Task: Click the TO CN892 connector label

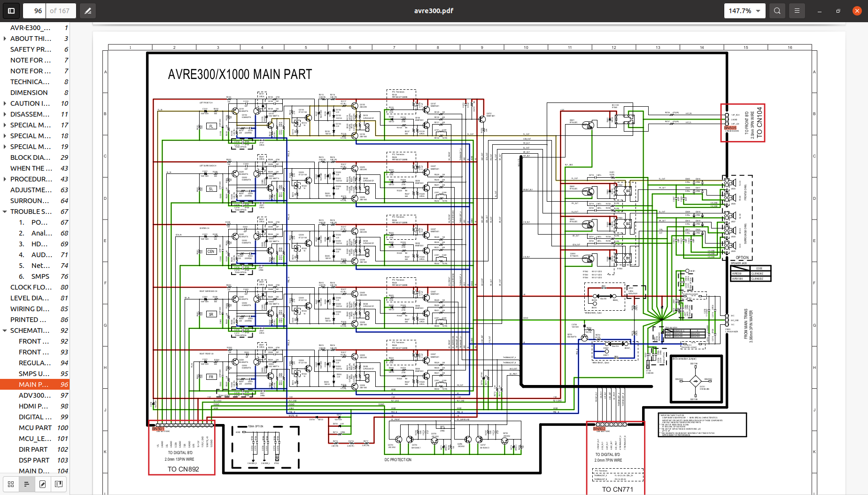Action: (183, 469)
